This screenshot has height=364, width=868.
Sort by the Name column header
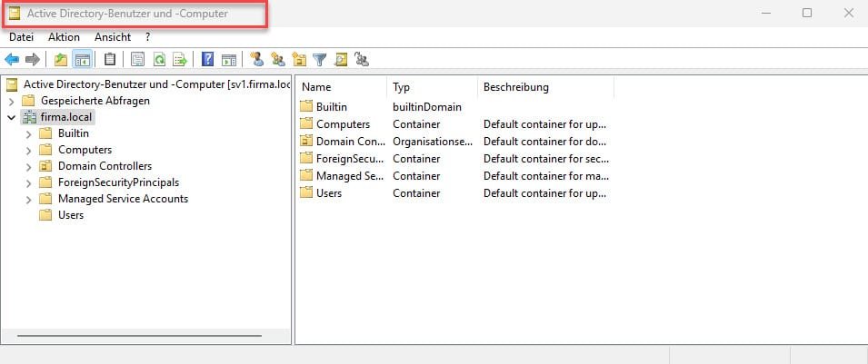(x=341, y=87)
